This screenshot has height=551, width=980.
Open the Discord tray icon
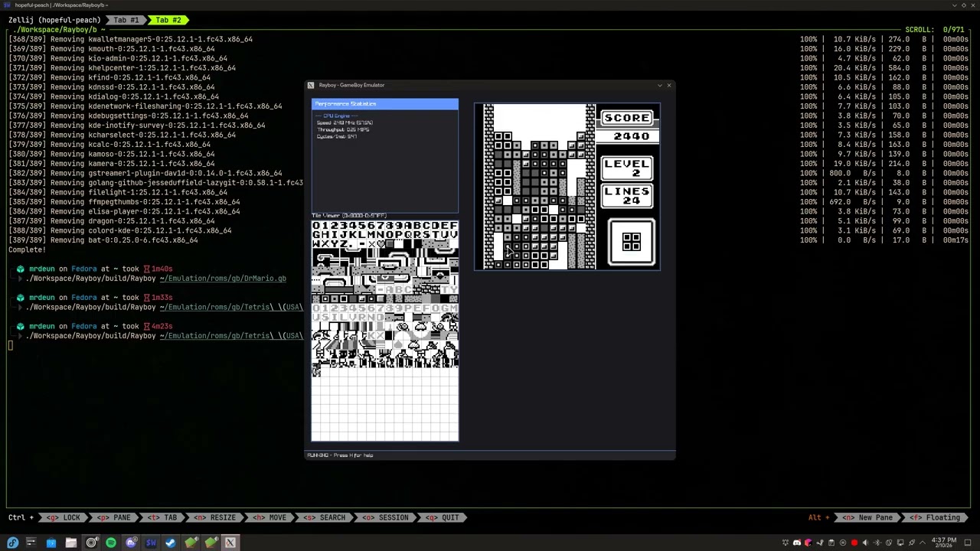pyautogui.click(x=797, y=543)
